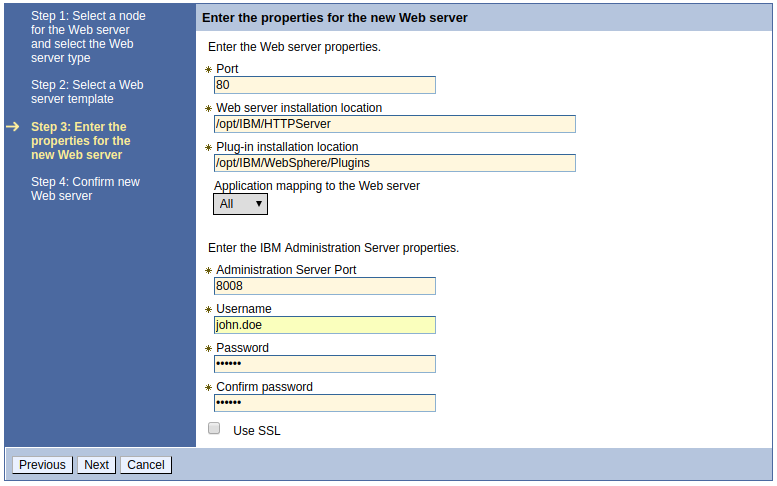Image resolution: width=777 pixels, height=486 pixels.
Task: Open the Application mapping dropdown
Action: [x=240, y=204]
